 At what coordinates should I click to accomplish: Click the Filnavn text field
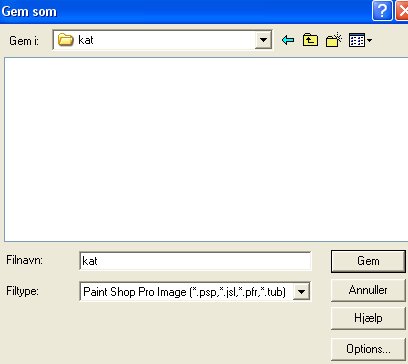click(195, 261)
